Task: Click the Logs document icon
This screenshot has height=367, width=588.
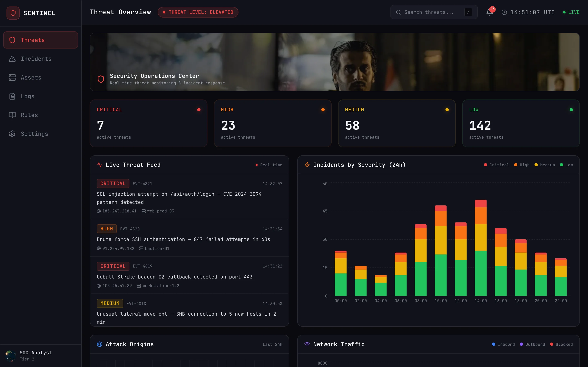Action: [x=12, y=96]
